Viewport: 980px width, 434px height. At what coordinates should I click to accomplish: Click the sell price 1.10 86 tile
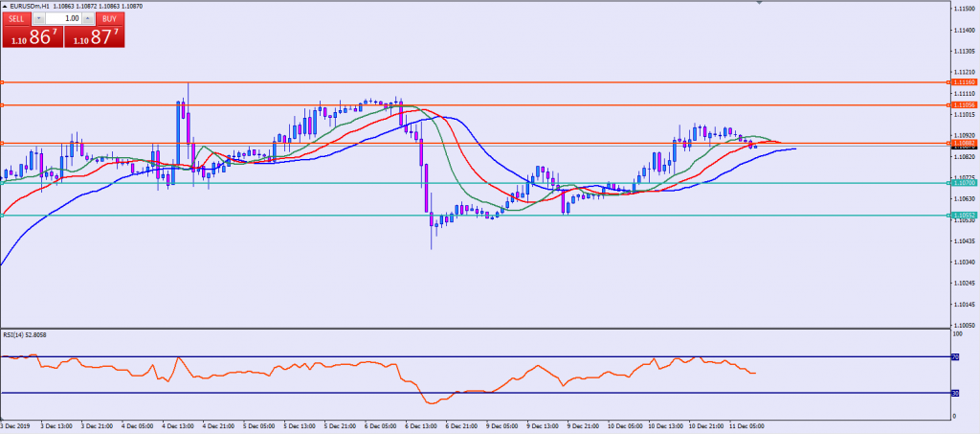coord(32,36)
